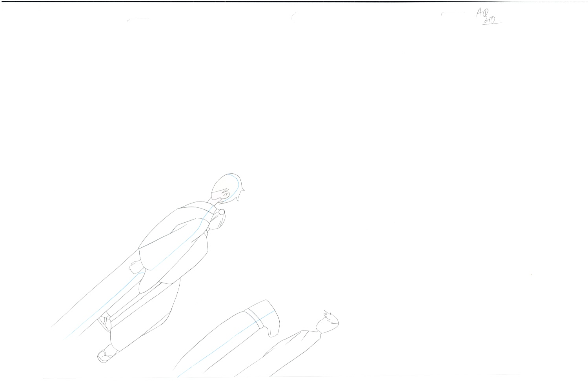Click the spiky-haired small figure's head

click(x=328, y=322)
